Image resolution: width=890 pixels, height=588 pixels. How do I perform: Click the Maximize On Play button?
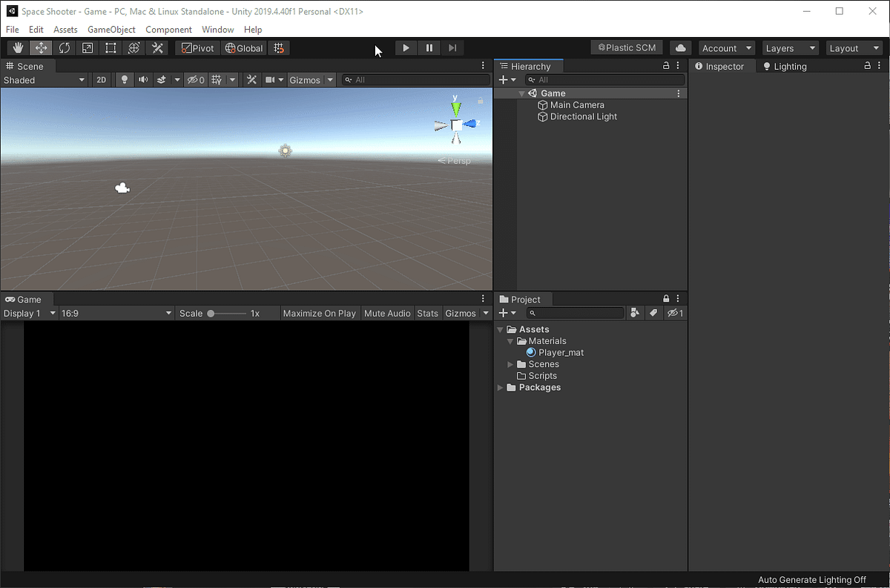click(x=319, y=313)
